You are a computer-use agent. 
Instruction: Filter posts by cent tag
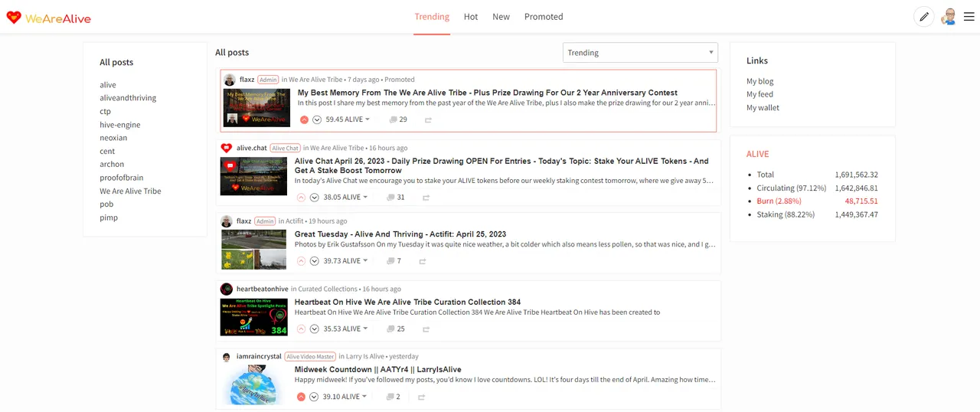pyautogui.click(x=107, y=152)
